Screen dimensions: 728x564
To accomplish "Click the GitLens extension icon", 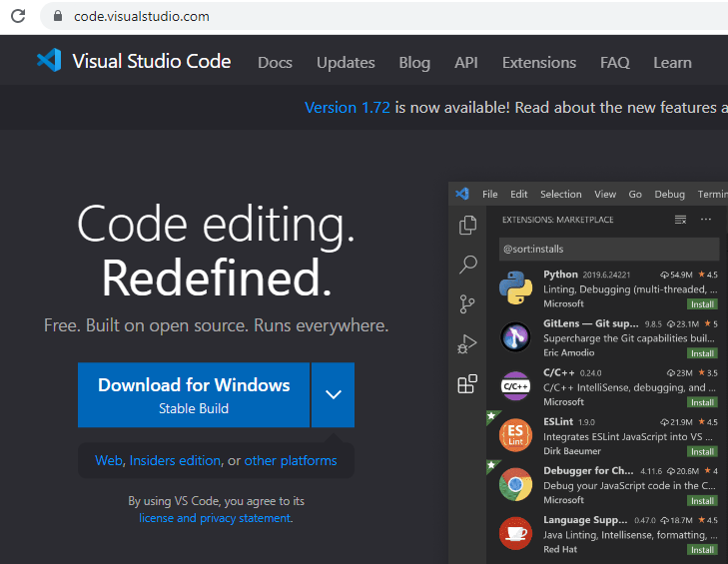I will [x=516, y=337].
